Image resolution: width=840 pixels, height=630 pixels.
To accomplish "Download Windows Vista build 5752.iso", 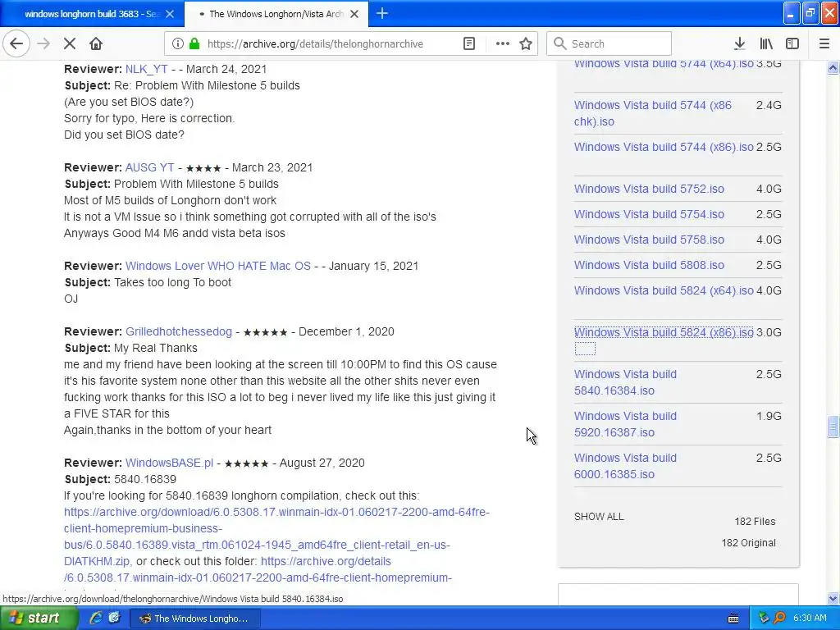I will tap(649, 189).
